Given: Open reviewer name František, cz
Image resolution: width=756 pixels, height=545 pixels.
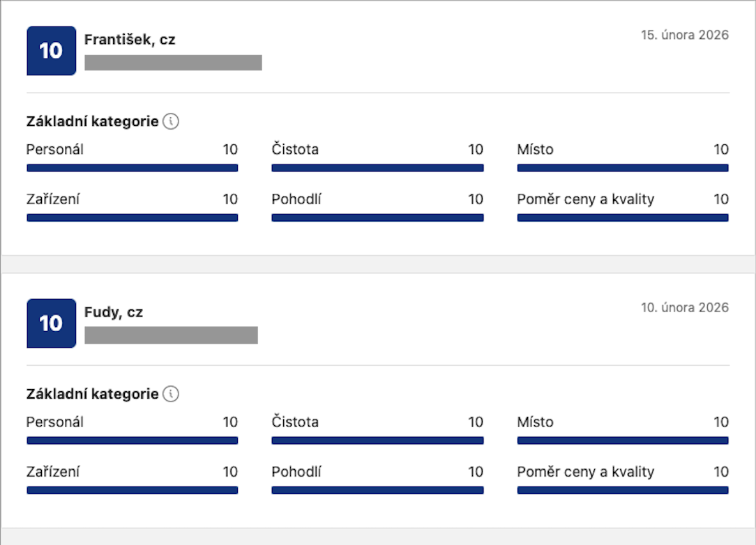Looking at the screenshot, I should pos(130,40).
